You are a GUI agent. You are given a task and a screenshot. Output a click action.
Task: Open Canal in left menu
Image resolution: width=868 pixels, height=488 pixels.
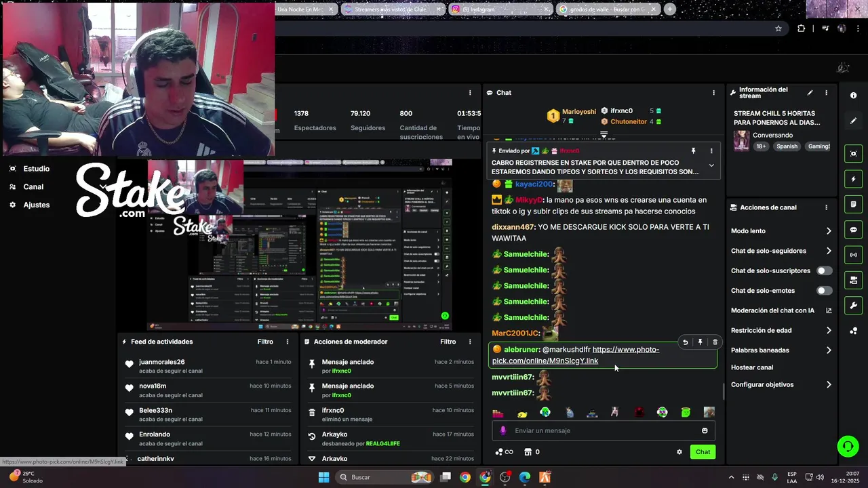tap(26, 187)
